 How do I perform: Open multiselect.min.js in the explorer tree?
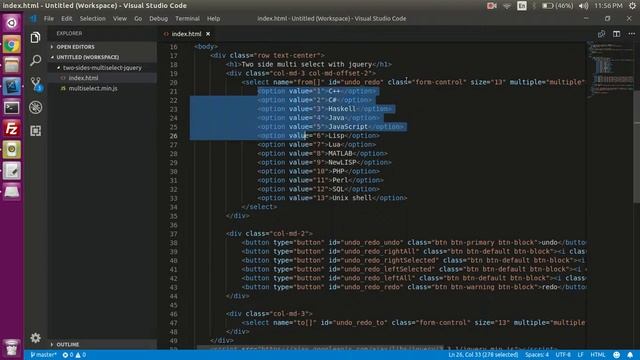point(102,88)
